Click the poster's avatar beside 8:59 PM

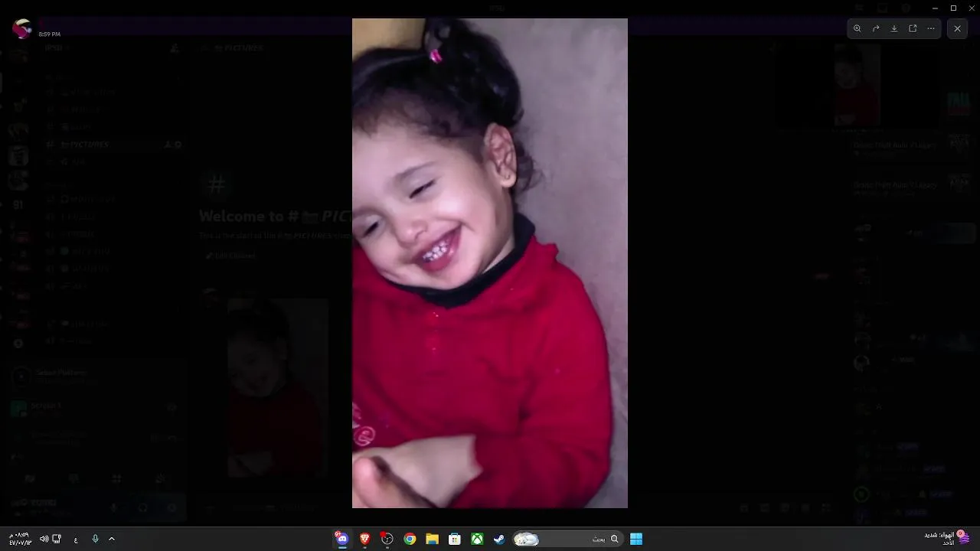(22, 29)
